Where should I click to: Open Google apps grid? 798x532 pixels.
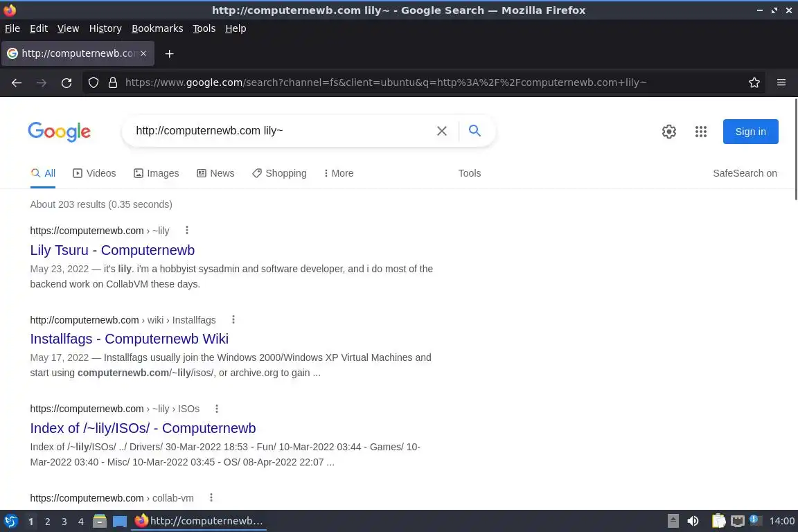click(701, 132)
